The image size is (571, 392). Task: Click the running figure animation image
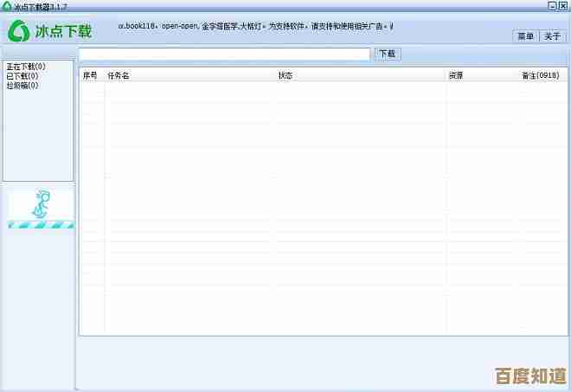tap(40, 204)
